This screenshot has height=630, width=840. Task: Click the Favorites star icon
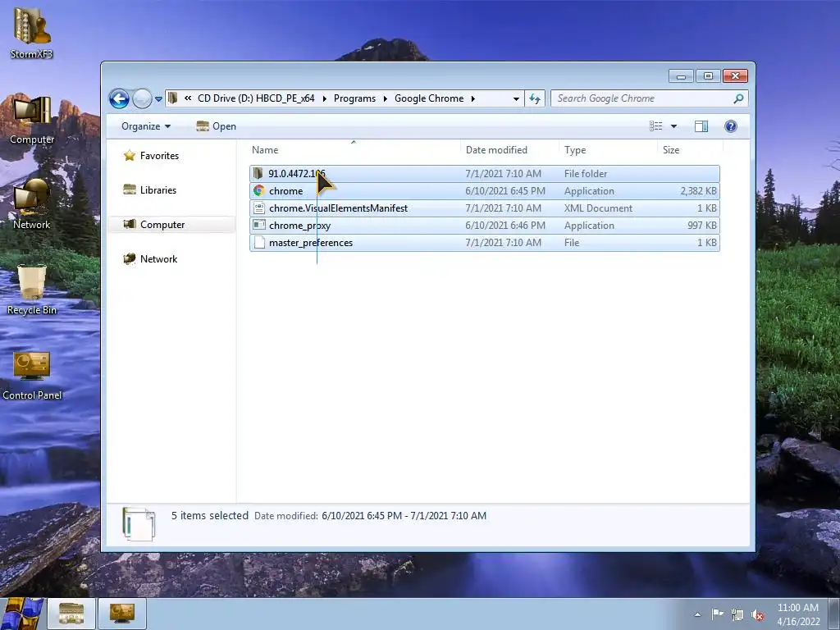(129, 155)
